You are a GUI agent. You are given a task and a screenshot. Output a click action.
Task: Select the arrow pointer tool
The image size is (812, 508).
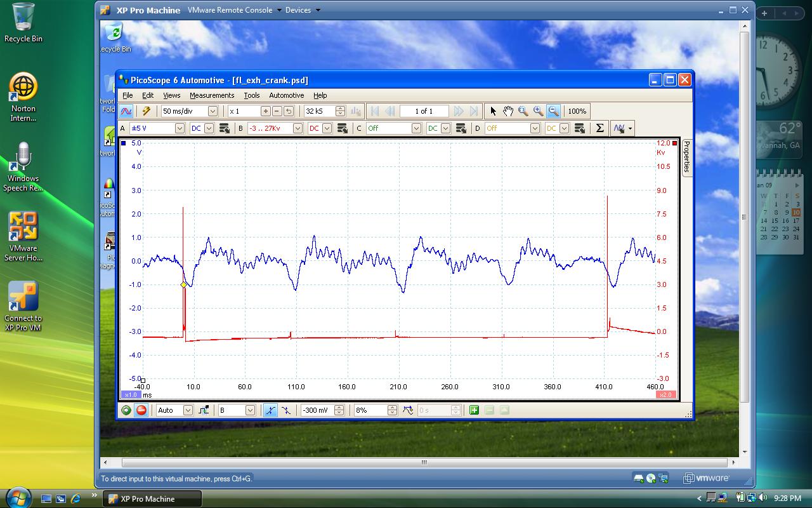click(x=493, y=111)
